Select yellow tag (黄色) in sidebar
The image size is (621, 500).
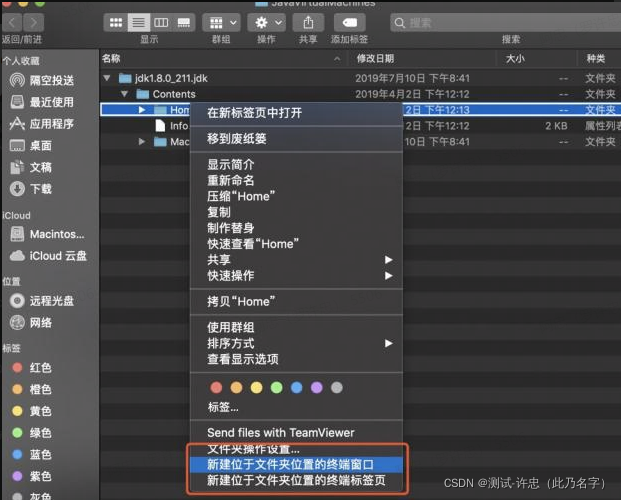32,411
